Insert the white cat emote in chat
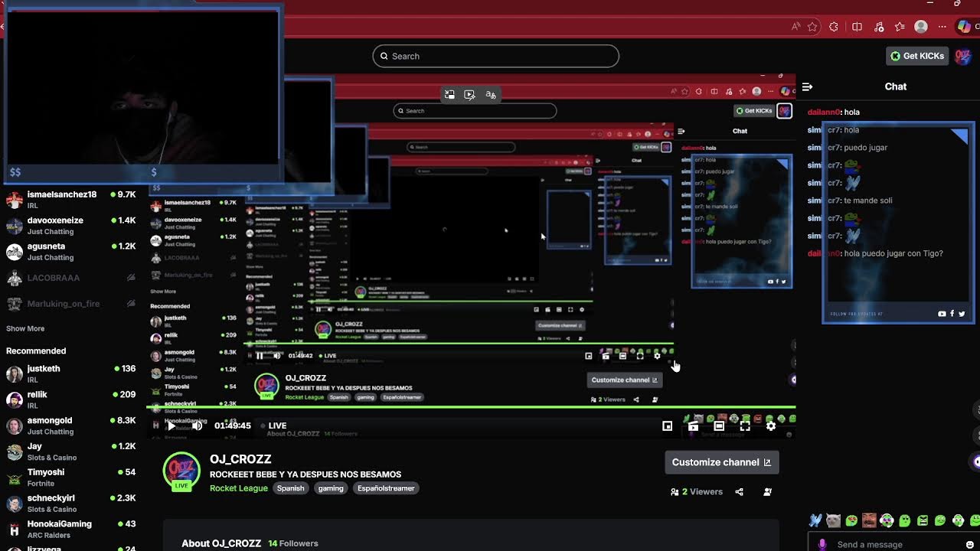980x551 pixels. click(x=833, y=521)
